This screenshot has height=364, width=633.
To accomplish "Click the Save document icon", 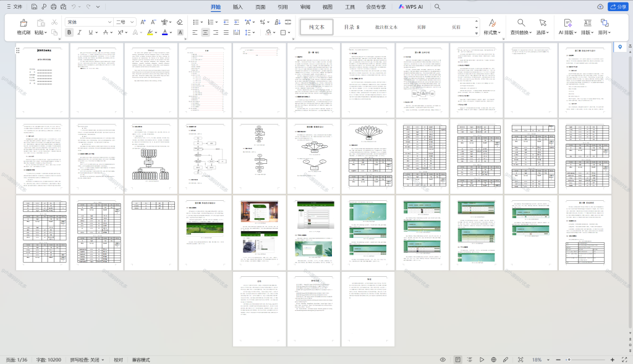I will 34,7.
